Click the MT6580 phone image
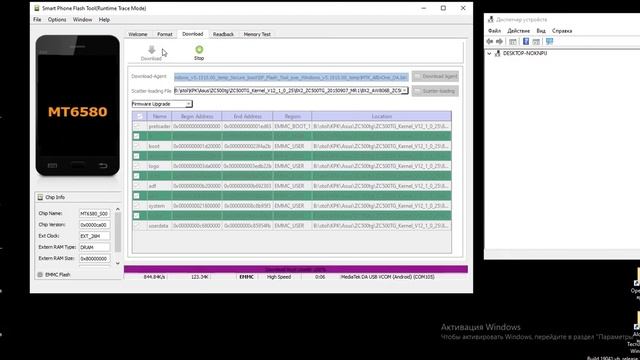Viewport: 640px width, 360px height. click(78, 105)
